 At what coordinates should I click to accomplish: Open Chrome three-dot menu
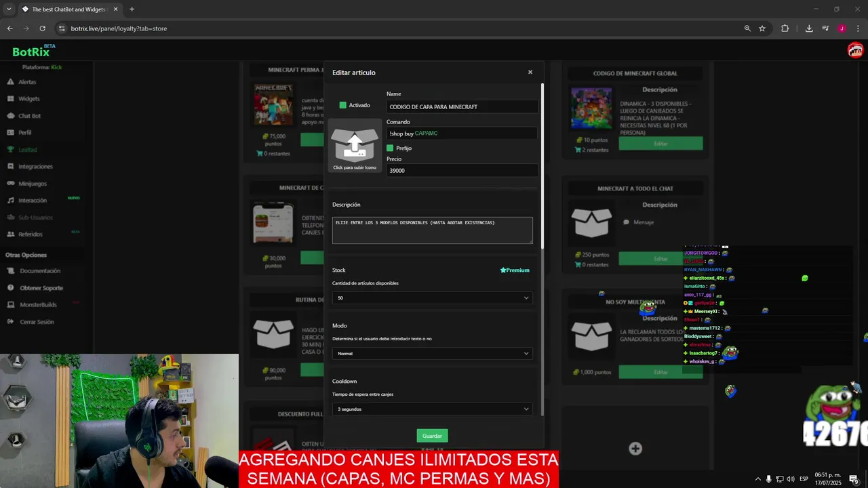857,28
